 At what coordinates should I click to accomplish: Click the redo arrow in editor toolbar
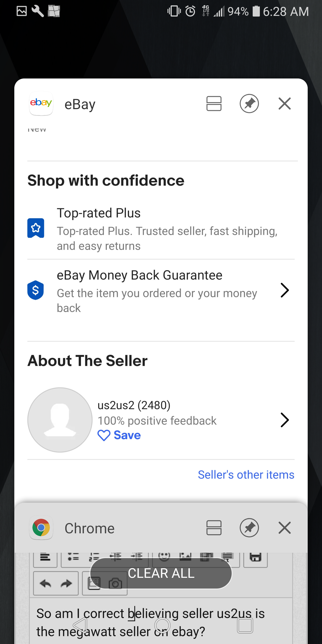coord(66,584)
